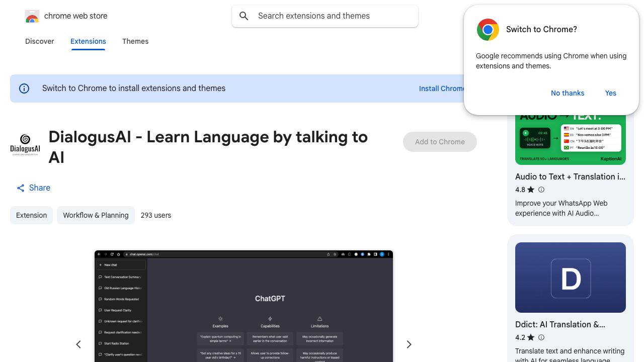Viewport: 644px width, 362px height.
Task: Click Google recommends using Chrome text
Action: click(x=551, y=61)
